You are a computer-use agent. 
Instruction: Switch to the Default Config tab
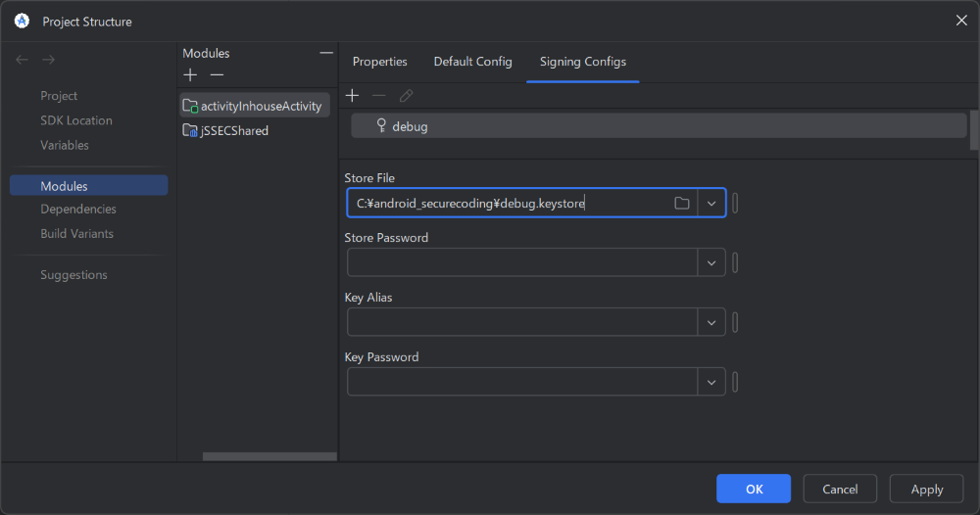tap(472, 62)
